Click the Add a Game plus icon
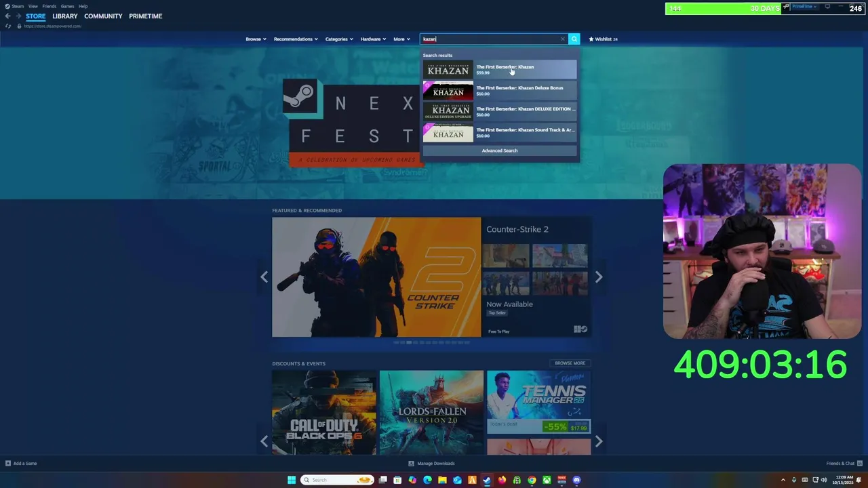 (8, 464)
